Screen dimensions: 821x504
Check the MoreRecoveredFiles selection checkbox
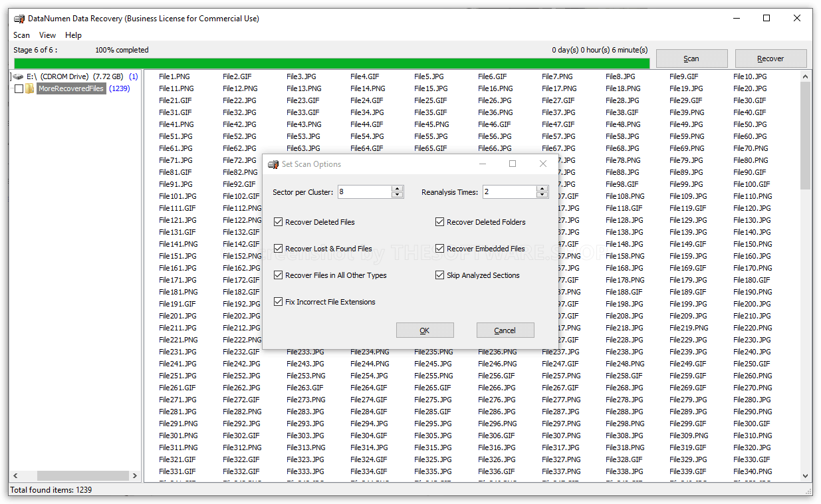(x=18, y=88)
